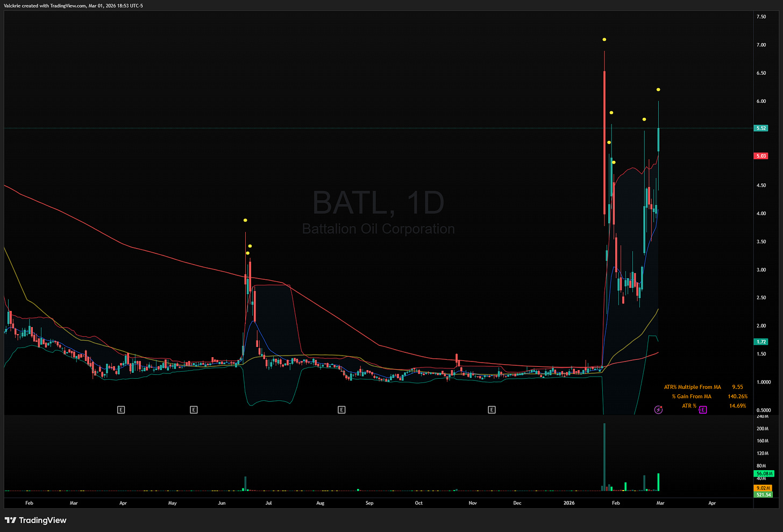Click the Sep label on time axis
The height and width of the screenshot is (532, 783).
pos(369,503)
